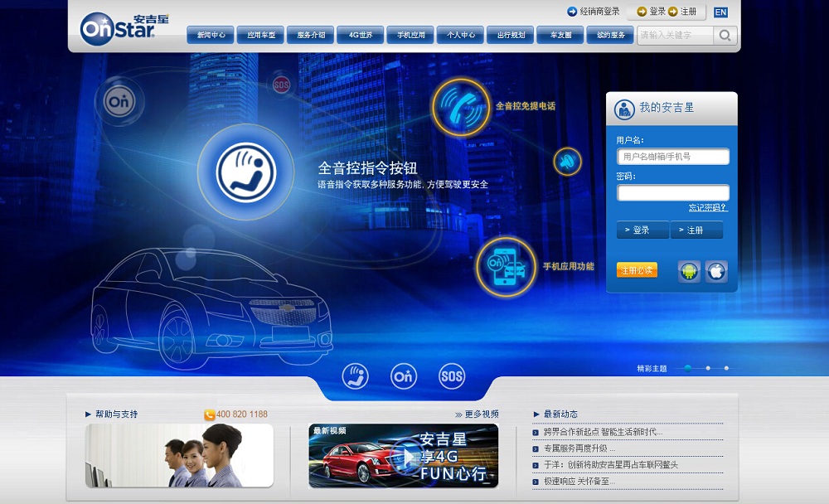
Task: Open the 最新动态 section heading
Action: click(x=560, y=414)
